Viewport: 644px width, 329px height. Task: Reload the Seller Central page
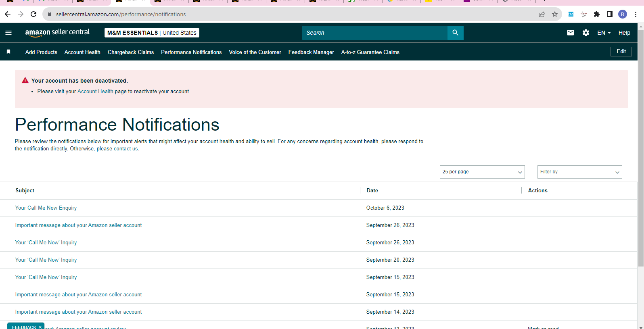click(x=33, y=14)
